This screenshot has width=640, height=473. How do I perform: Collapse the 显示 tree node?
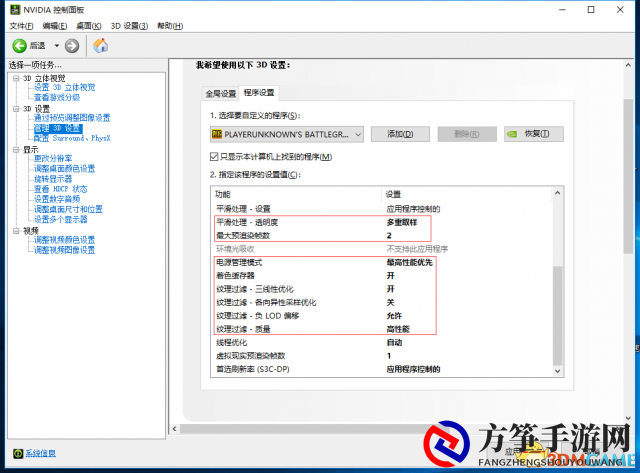click(x=16, y=150)
